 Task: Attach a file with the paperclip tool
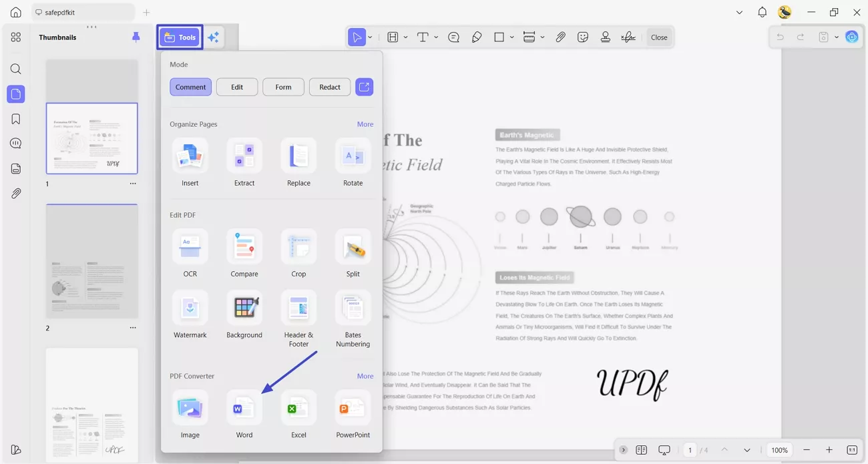[560, 37]
